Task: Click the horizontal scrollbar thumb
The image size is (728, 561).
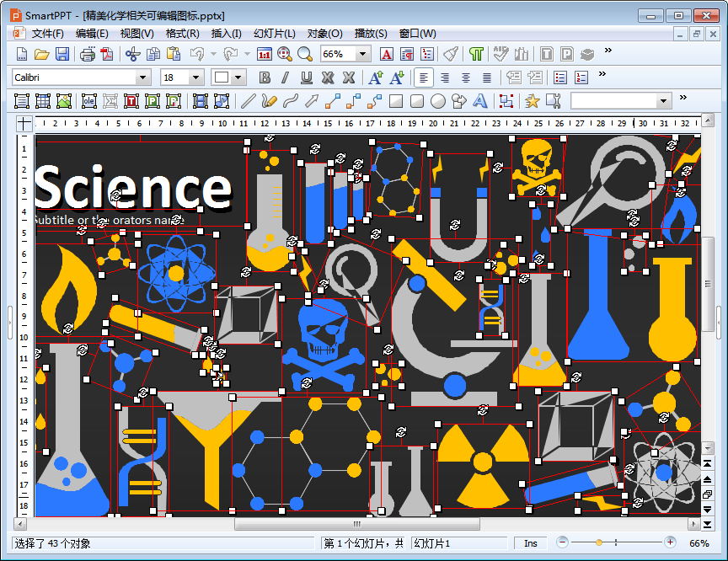Action: point(357,524)
